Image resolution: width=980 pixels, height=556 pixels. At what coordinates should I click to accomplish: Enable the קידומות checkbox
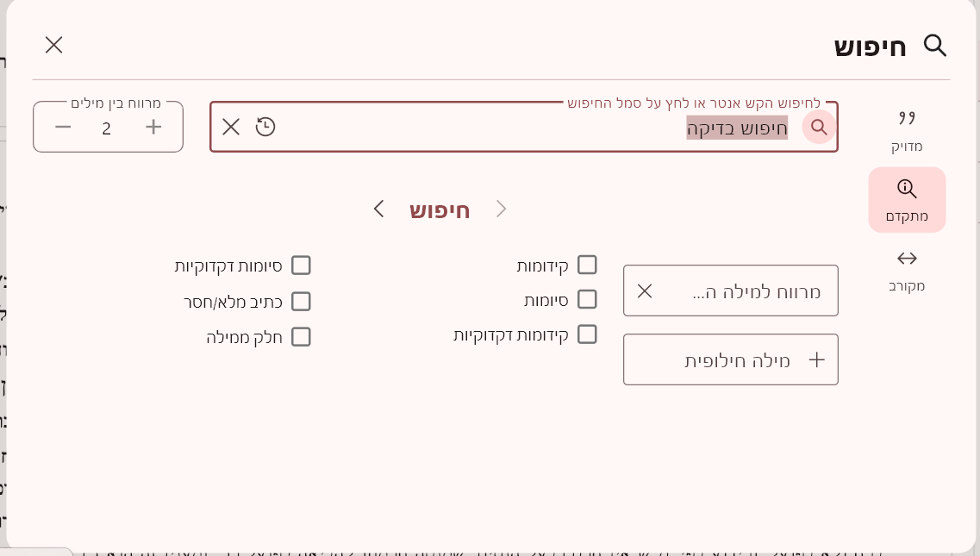pyautogui.click(x=587, y=265)
